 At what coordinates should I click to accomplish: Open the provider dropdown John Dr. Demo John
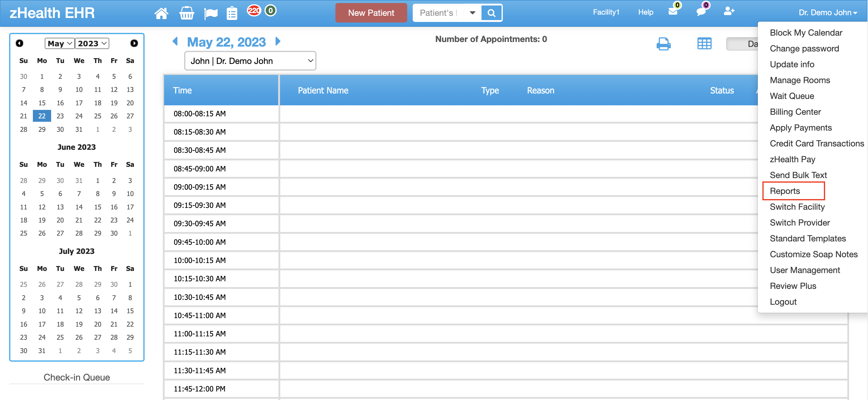pos(250,61)
